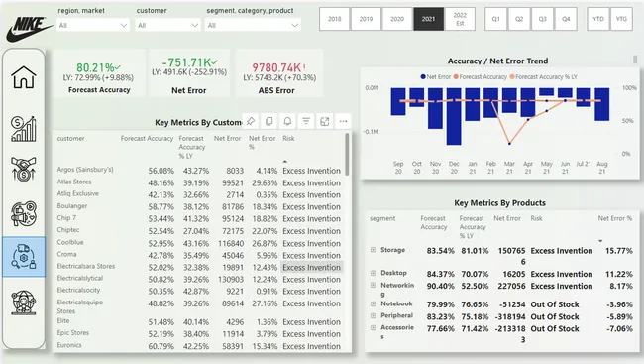The width and height of the screenshot is (644, 364).
Task: Open the highlighted supply chain sidebar icon
Action: coord(24,257)
